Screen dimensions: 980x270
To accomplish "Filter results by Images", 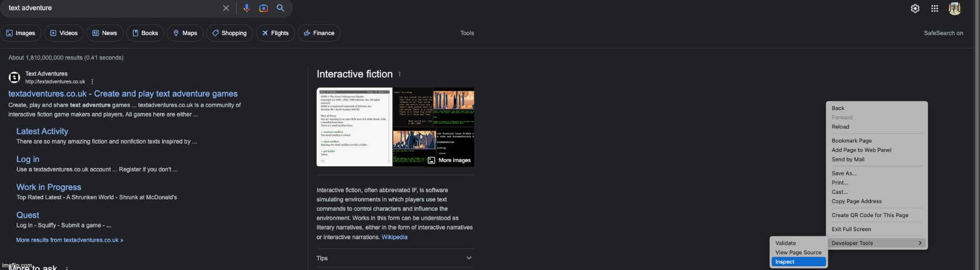I will [x=21, y=33].
